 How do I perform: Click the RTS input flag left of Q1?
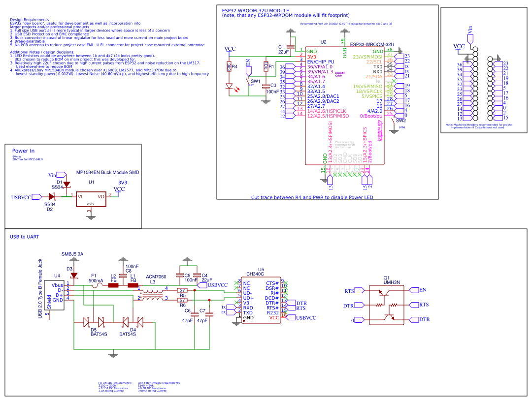click(x=359, y=290)
